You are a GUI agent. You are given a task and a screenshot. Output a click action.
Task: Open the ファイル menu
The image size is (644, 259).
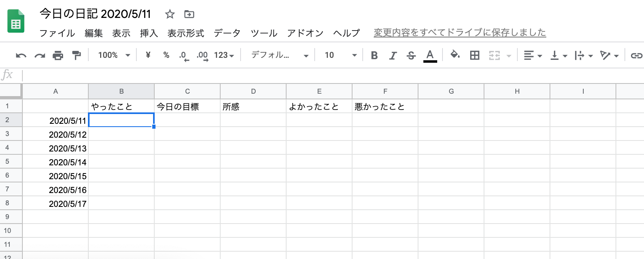tap(57, 33)
